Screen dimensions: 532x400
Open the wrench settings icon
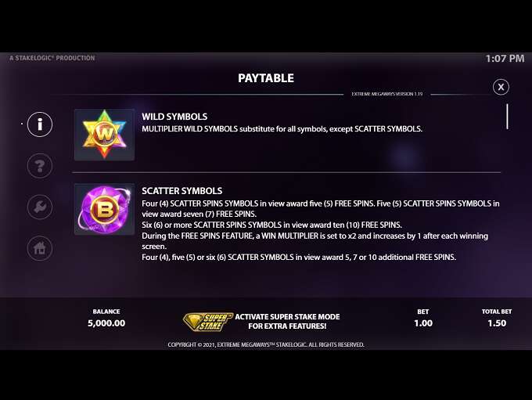tap(40, 207)
